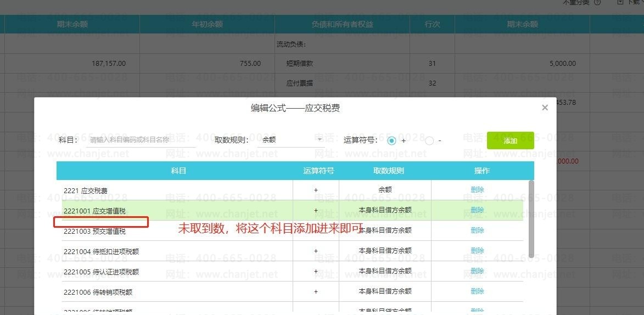Click the plus sign in the 2221004 row
Screen dimensions: 644x315
tap(316, 251)
